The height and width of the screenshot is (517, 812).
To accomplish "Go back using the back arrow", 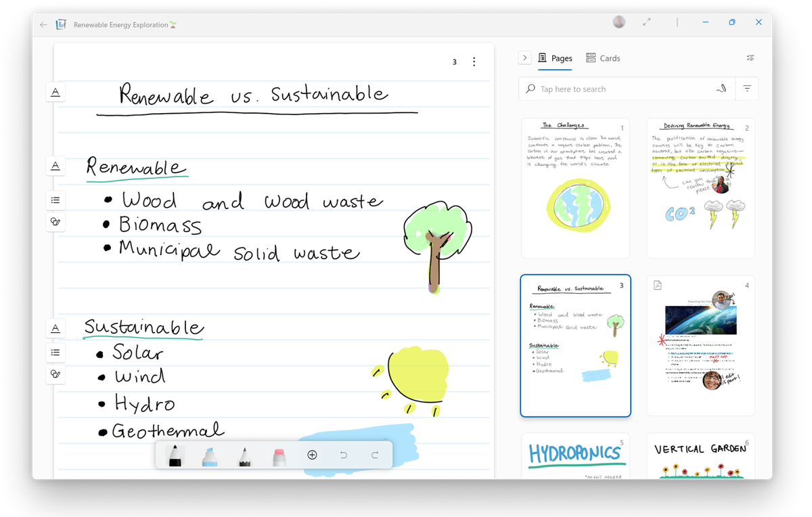I will click(x=44, y=25).
